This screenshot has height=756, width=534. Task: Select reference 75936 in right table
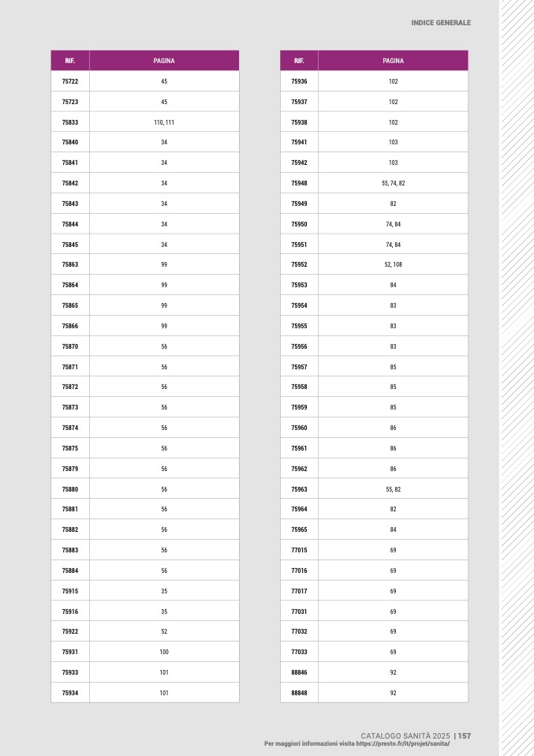(x=299, y=81)
